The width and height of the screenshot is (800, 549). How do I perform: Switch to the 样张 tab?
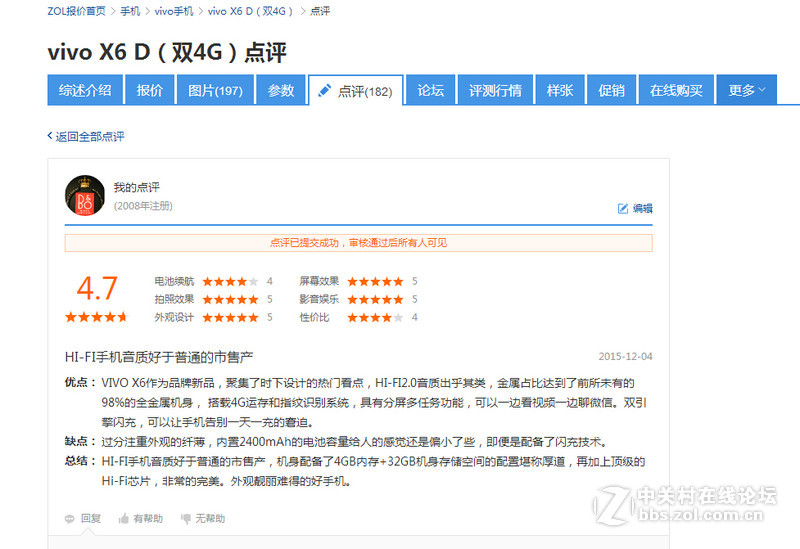(x=560, y=90)
